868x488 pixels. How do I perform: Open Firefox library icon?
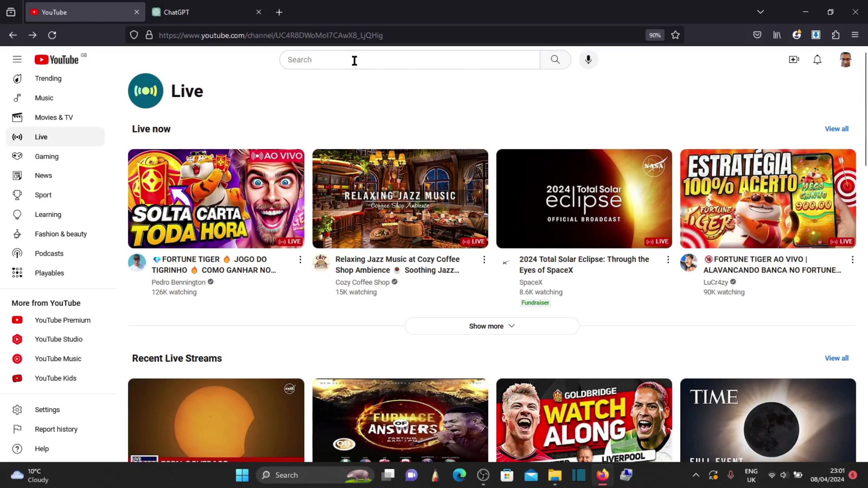click(777, 35)
